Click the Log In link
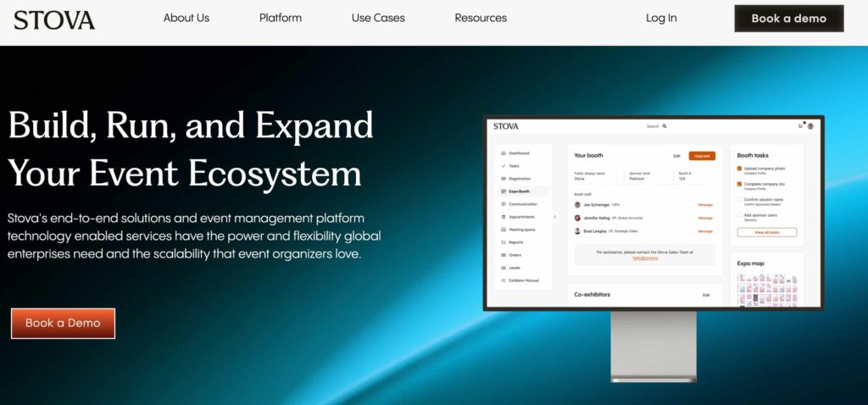 (661, 18)
